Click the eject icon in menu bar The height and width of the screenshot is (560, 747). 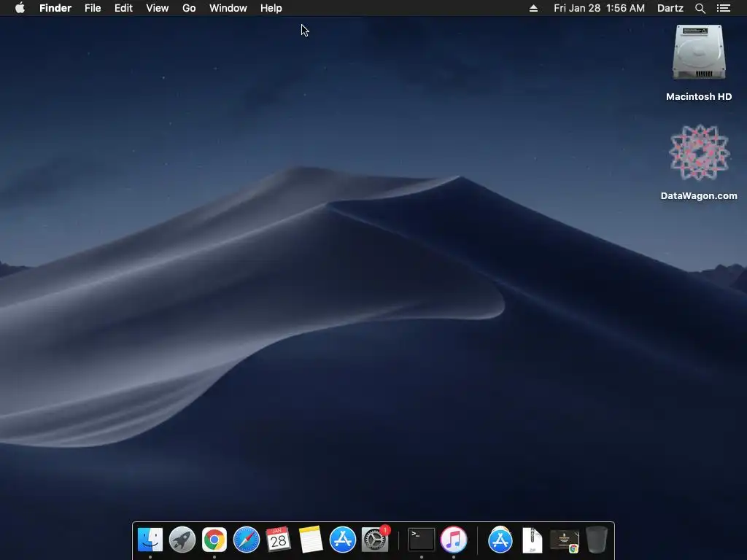533,8
